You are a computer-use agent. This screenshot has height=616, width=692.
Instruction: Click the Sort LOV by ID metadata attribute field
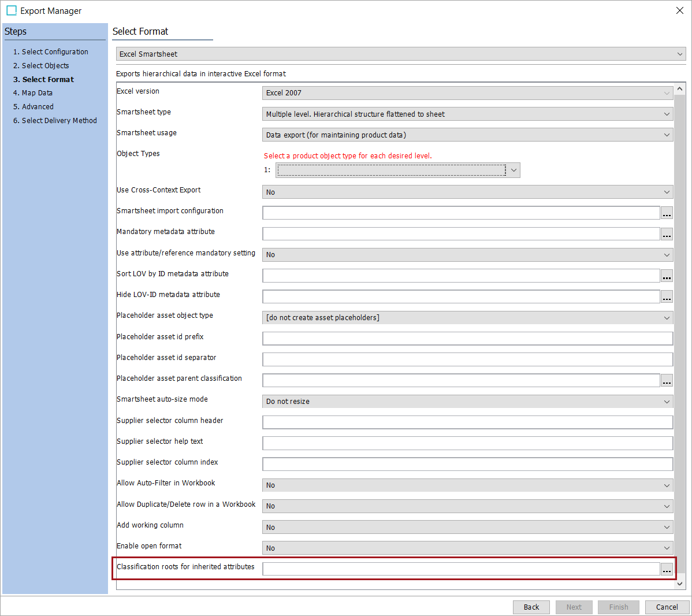tap(461, 276)
